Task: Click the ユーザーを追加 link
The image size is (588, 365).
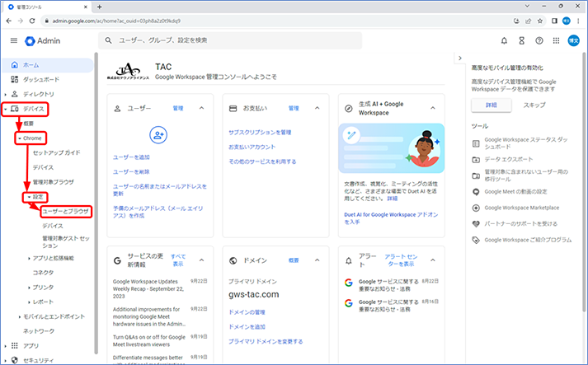Action: [x=132, y=157]
